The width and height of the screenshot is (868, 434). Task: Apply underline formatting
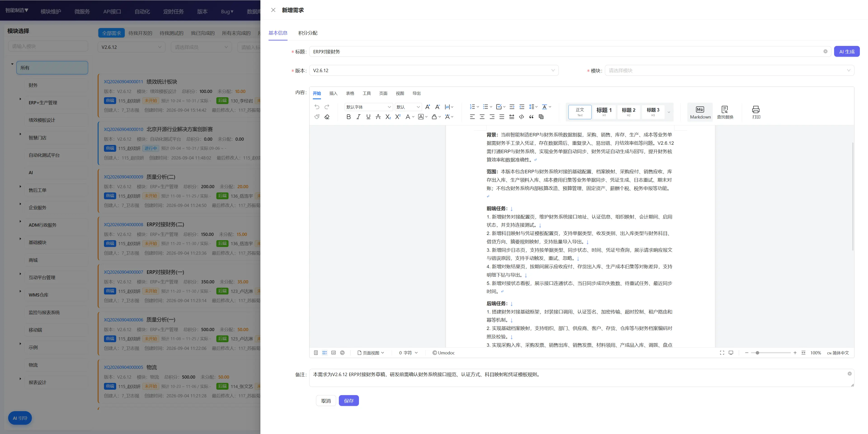(x=368, y=117)
